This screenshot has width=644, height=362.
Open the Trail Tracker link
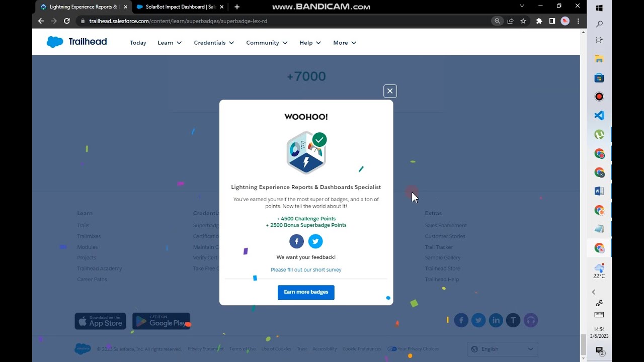pos(439,247)
